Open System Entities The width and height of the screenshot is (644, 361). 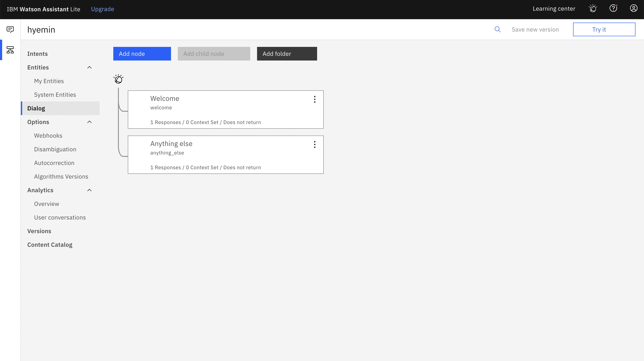pyautogui.click(x=55, y=95)
